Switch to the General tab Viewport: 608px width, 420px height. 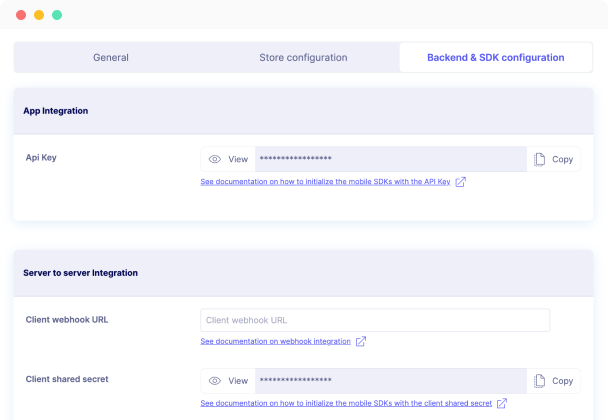[x=111, y=57]
